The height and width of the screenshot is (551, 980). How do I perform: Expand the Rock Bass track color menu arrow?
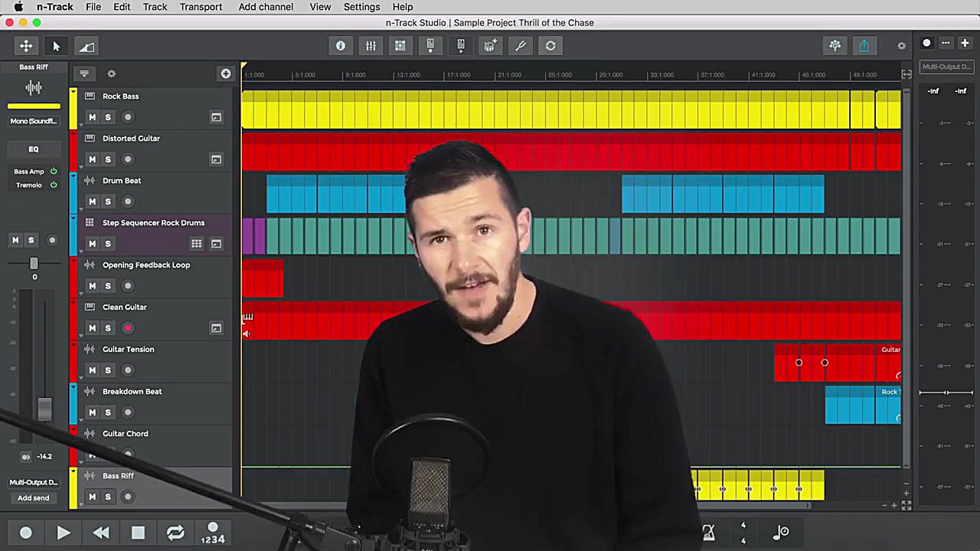[x=73, y=92]
